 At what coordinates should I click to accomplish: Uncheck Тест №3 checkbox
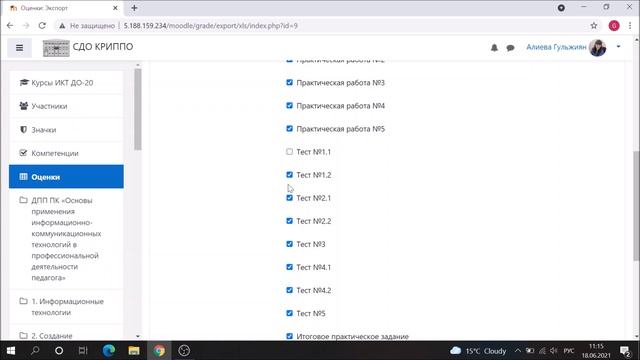pyautogui.click(x=289, y=244)
